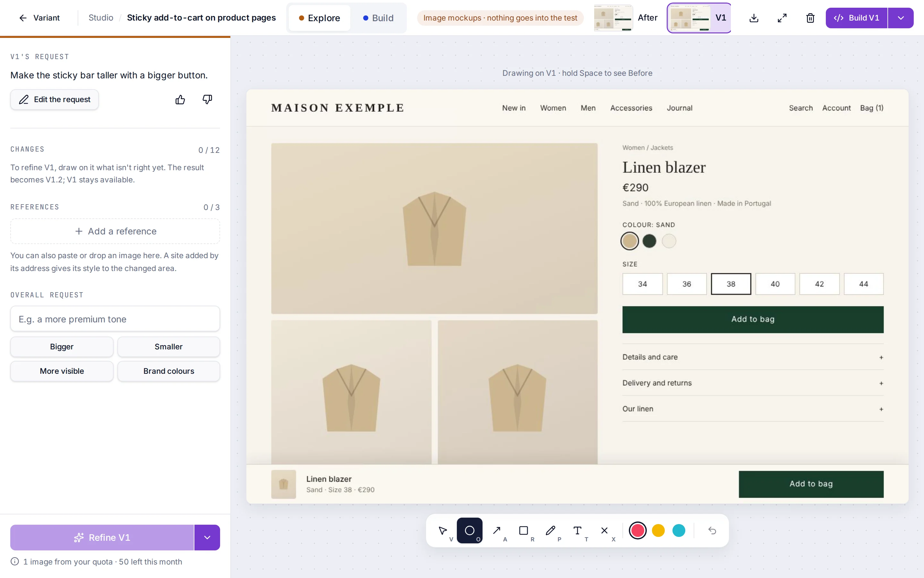
Task: Undo the last drawing stroke
Action: pyautogui.click(x=712, y=530)
